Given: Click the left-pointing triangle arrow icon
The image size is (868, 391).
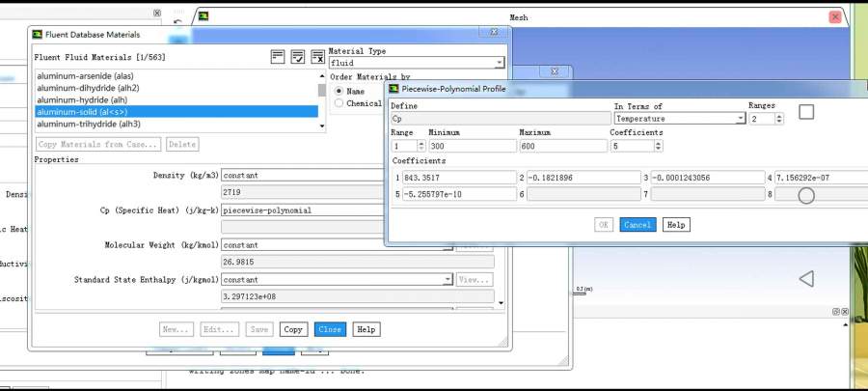Looking at the screenshot, I should coord(806,279).
